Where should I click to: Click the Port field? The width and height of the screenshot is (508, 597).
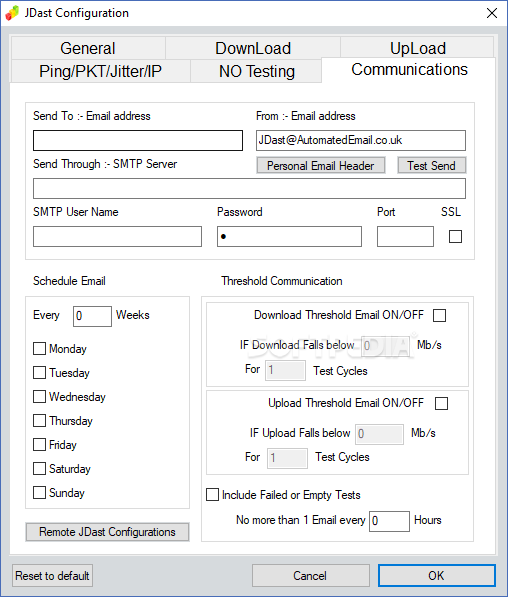coord(405,236)
